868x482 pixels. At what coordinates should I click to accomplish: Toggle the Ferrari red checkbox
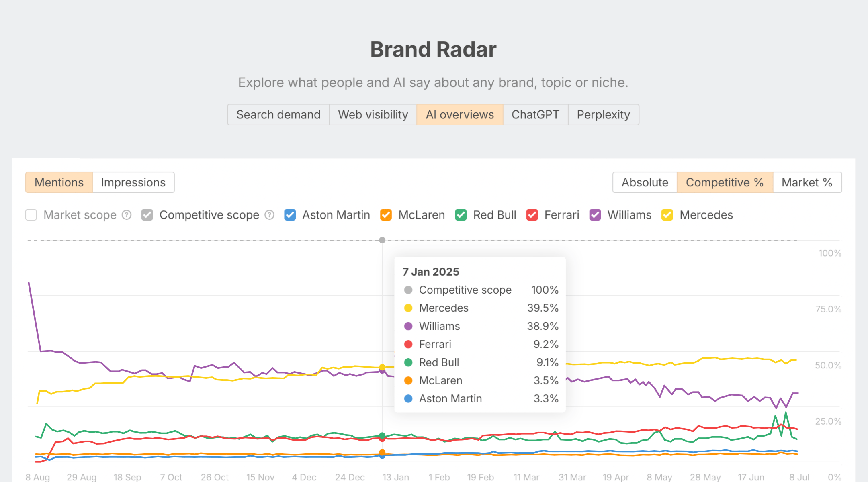coord(532,215)
